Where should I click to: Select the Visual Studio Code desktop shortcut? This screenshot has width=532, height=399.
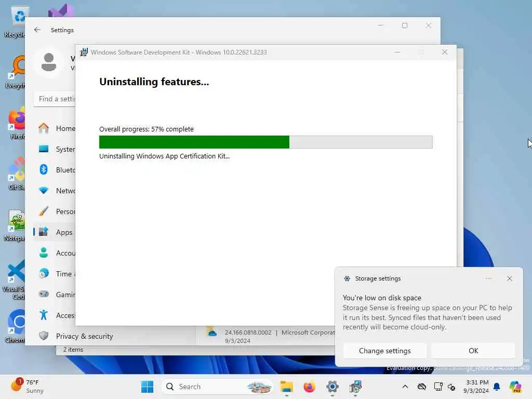pyautogui.click(x=14, y=280)
